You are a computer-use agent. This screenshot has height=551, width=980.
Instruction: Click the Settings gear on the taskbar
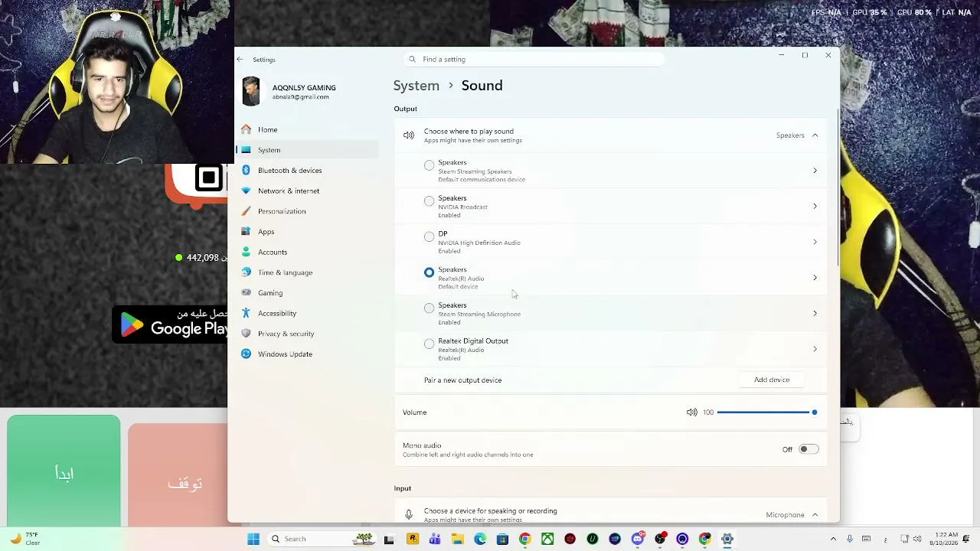click(727, 539)
